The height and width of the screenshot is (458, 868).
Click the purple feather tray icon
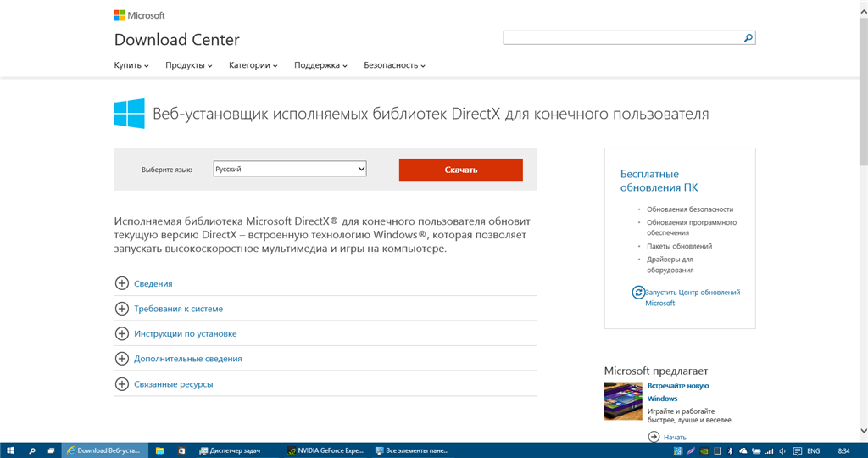click(691, 451)
